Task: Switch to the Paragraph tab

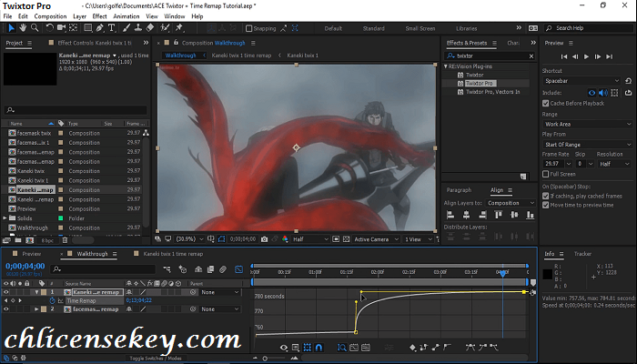Action: tap(459, 189)
